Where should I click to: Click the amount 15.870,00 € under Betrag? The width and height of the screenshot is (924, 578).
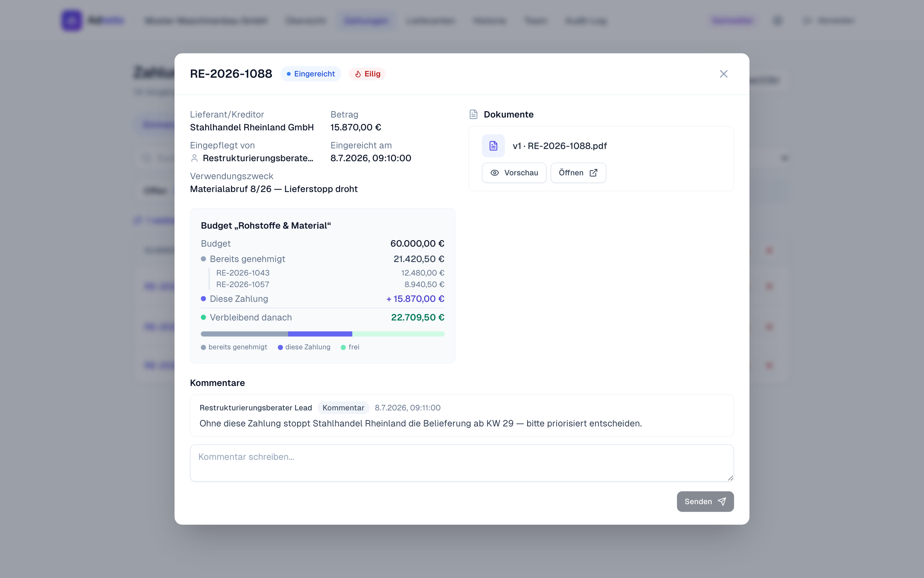355,127
